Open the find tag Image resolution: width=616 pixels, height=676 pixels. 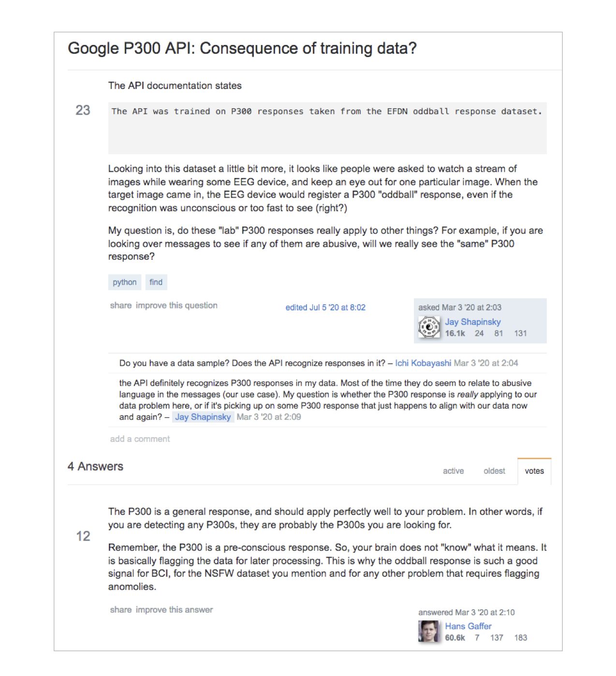[156, 282]
